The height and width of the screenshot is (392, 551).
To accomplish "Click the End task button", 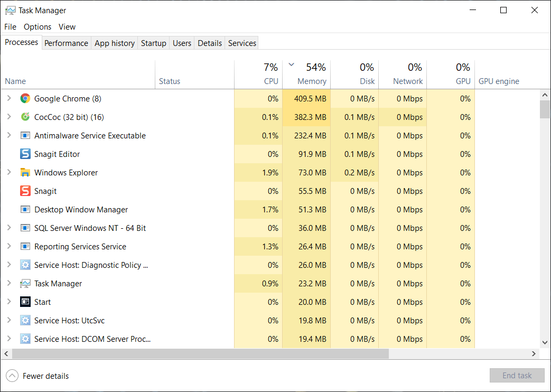I will (x=517, y=375).
